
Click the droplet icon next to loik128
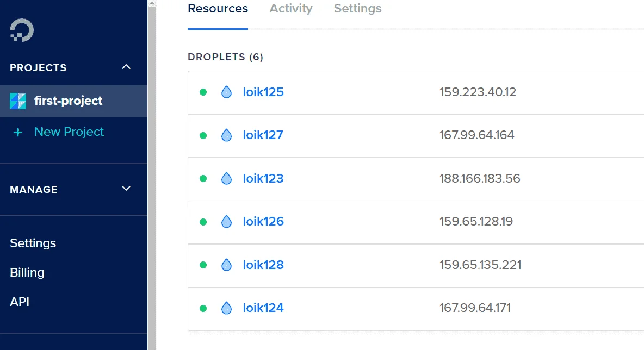[x=226, y=265]
